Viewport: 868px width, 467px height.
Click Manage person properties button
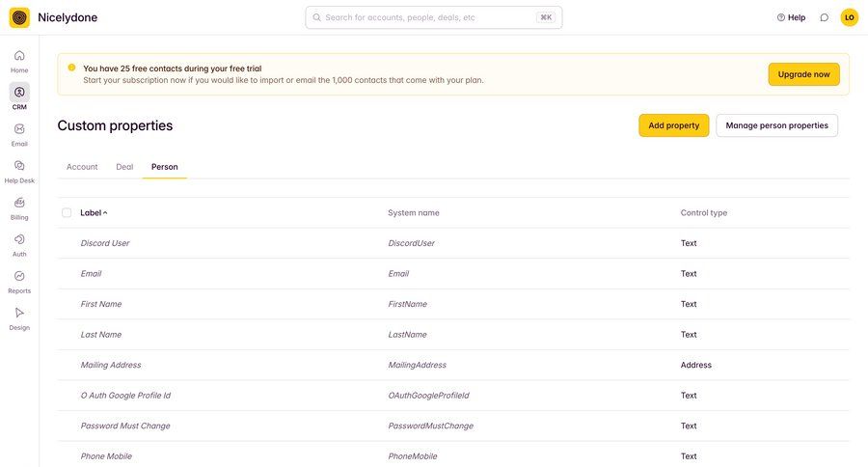pos(776,125)
